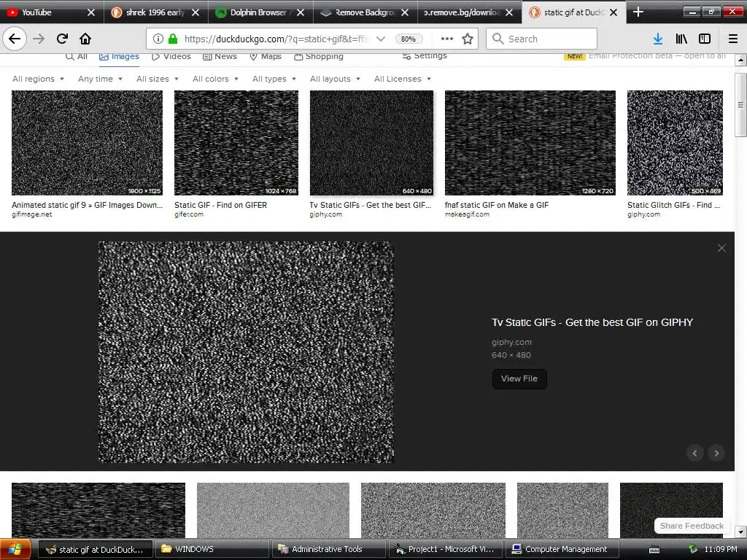Expand the address bar history dropdown
Image resolution: width=747 pixels, height=560 pixels.
click(x=381, y=39)
